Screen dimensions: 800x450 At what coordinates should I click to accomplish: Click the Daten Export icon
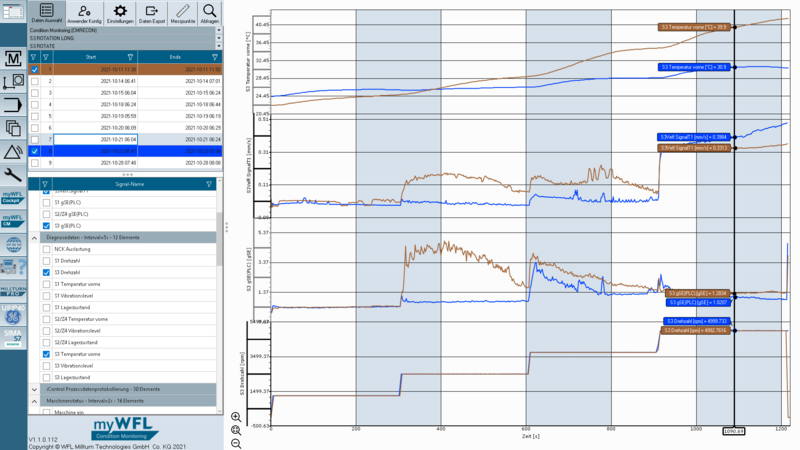(x=152, y=13)
